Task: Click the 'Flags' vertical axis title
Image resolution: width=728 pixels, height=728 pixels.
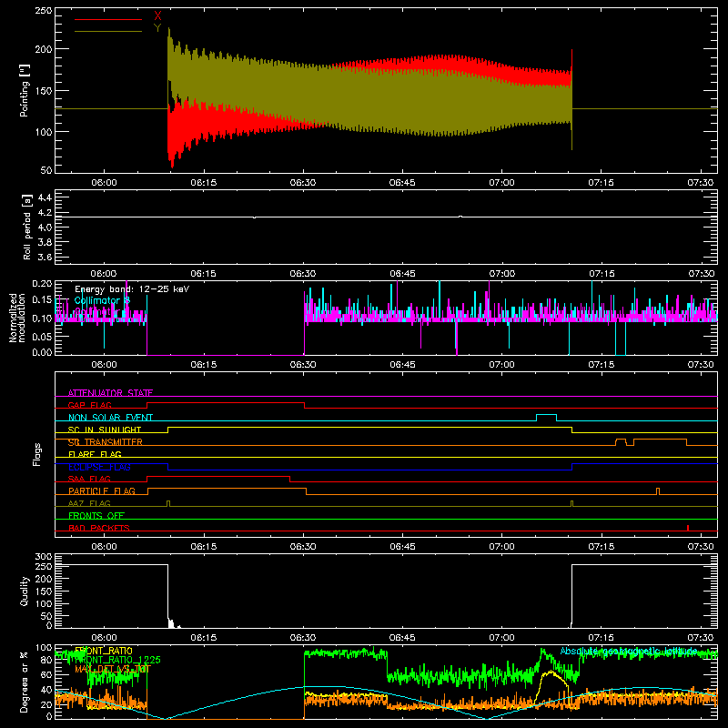Action: click(36, 454)
